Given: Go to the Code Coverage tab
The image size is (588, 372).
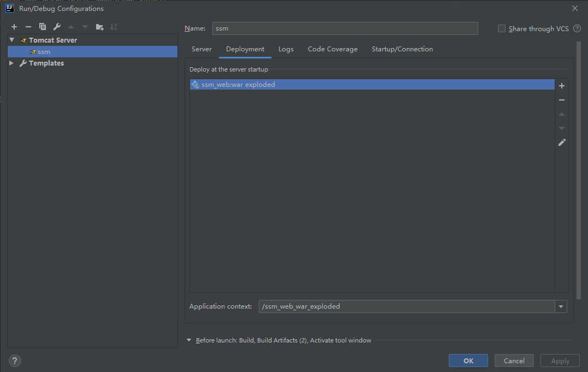Looking at the screenshot, I should point(332,49).
